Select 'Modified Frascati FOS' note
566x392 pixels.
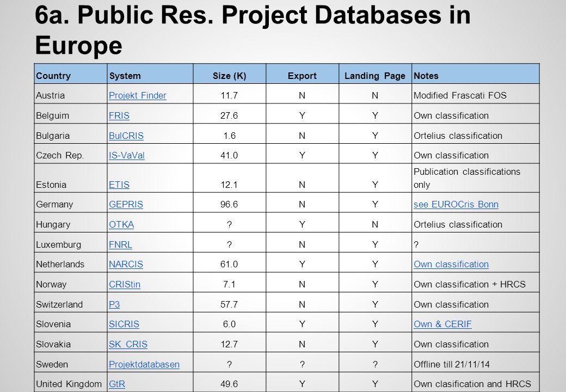(460, 95)
